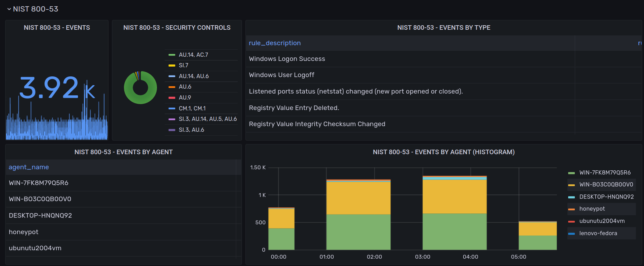Click the SI.3, AU.6 legend color marker
The width and height of the screenshot is (644, 266).
tap(172, 130)
